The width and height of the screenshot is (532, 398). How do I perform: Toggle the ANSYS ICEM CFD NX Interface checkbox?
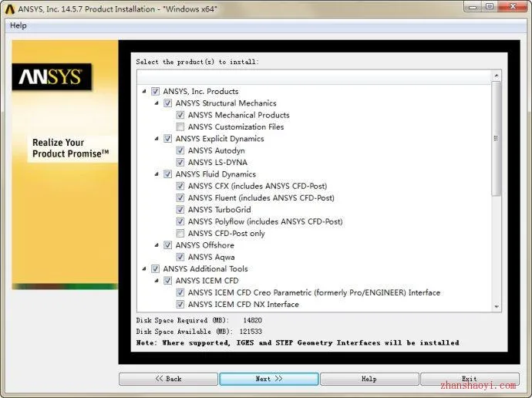(180, 305)
